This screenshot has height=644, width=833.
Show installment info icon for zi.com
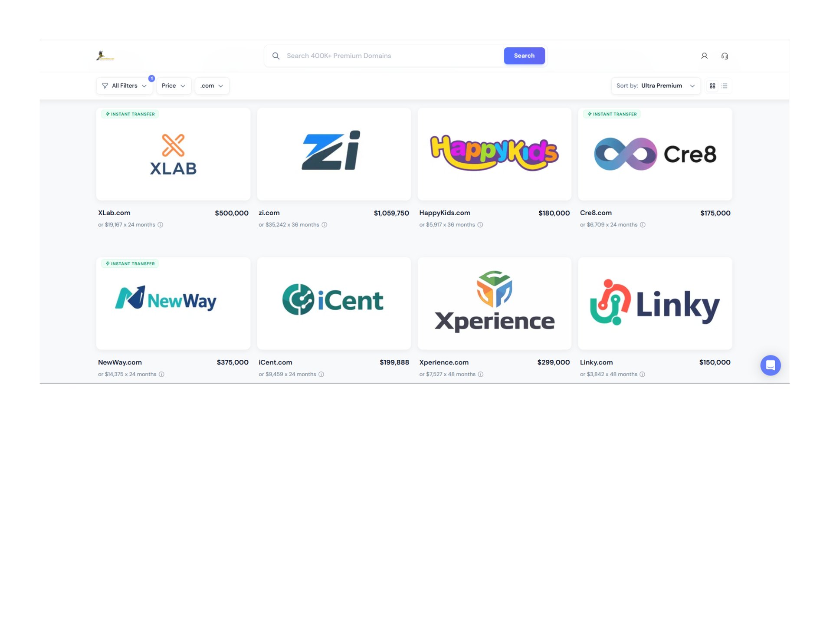[x=324, y=225]
